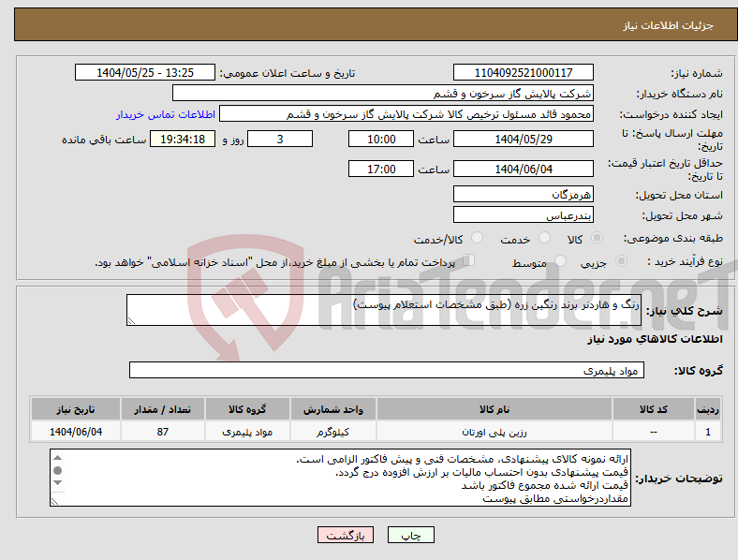
Task: Click the goods group field مواد پلیمری
Action: coord(387,370)
